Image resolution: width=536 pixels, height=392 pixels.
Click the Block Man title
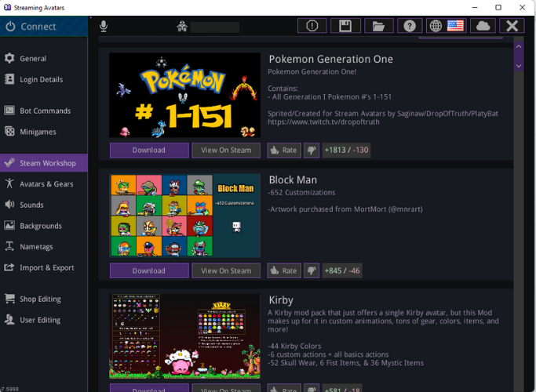[x=293, y=180]
